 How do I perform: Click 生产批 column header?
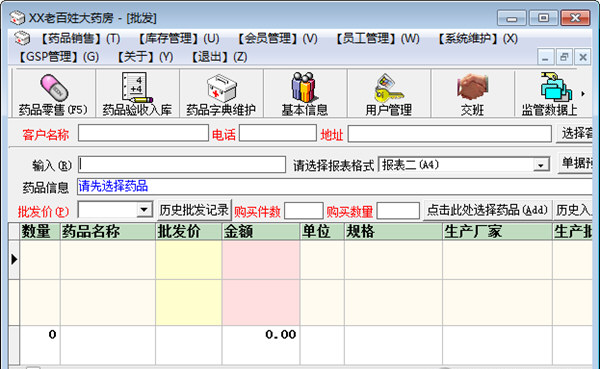pyautogui.click(x=573, y=231)
